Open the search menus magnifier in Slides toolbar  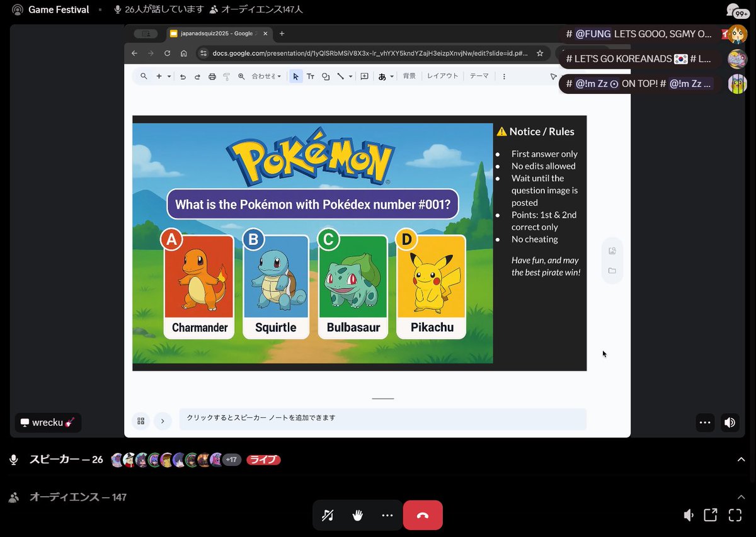pyautogui.click(x=144, y=76)
